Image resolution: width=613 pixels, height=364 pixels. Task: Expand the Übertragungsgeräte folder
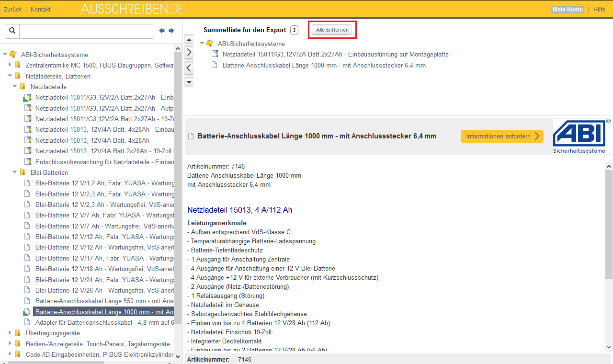(x=10, y=333)
